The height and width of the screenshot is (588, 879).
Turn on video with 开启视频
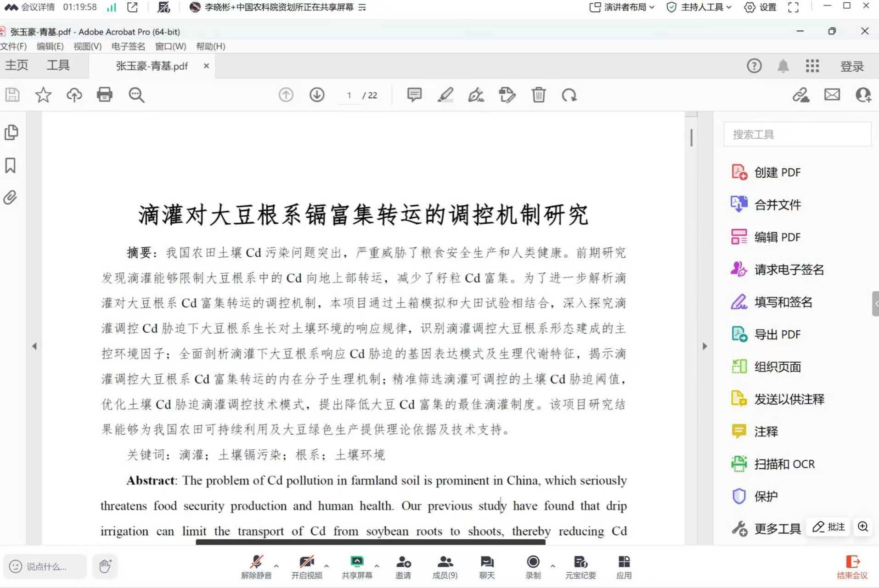(x=306, y=566)
